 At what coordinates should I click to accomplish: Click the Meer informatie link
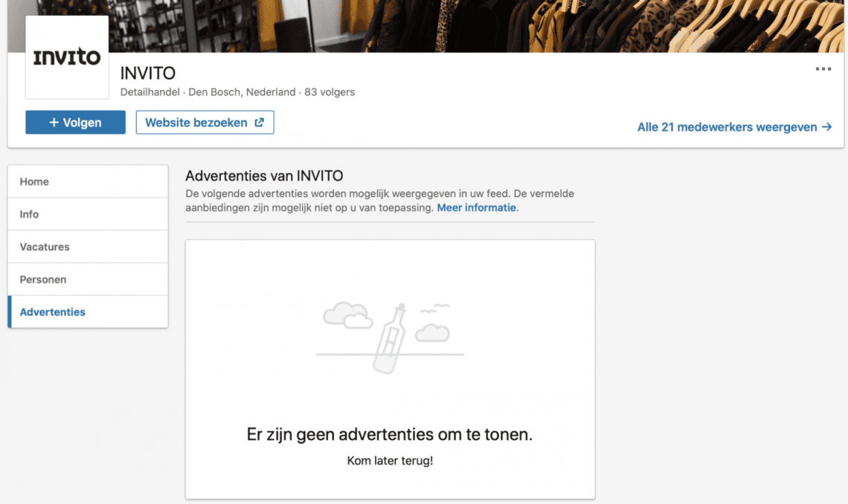tap(476, 207)
